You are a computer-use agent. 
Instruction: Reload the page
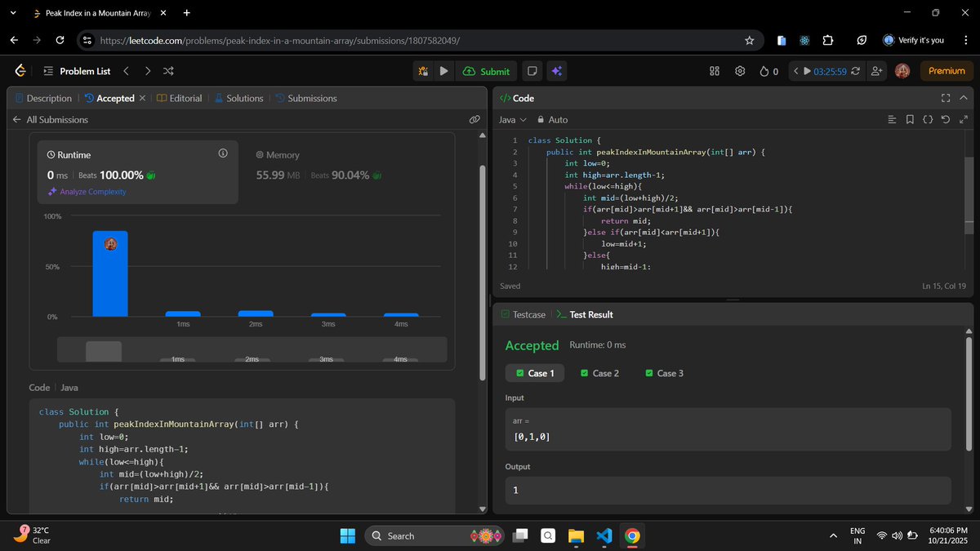click(60, 40)
